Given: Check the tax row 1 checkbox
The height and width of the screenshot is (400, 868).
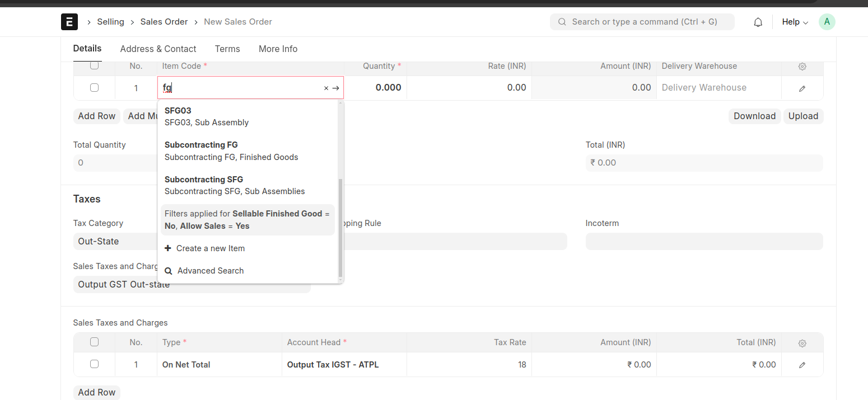Looking at the screenshot, I should click(94, 364).
